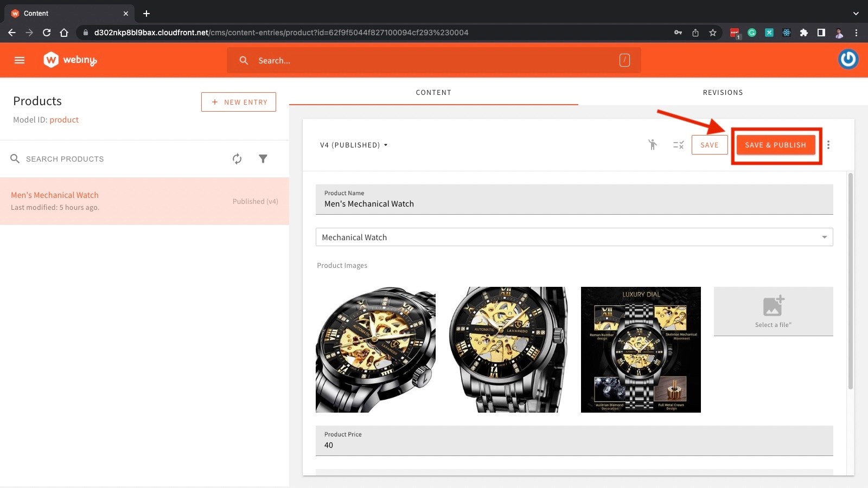
Task: Open the React DevTools extension icon
Action: click(786, 33)
